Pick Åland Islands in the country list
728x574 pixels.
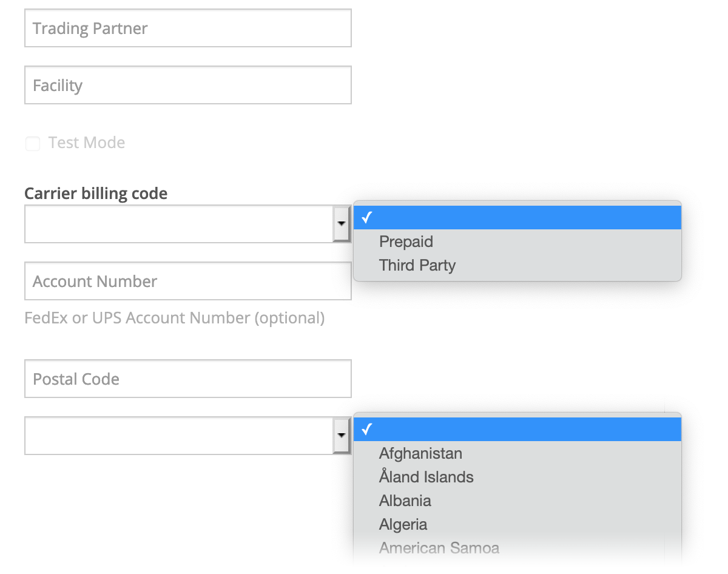tap(426, 477)
